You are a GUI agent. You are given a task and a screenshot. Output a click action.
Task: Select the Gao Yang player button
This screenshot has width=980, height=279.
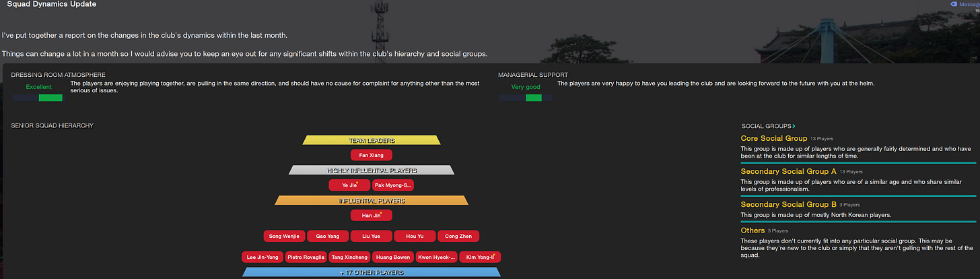tap(328, 237)
